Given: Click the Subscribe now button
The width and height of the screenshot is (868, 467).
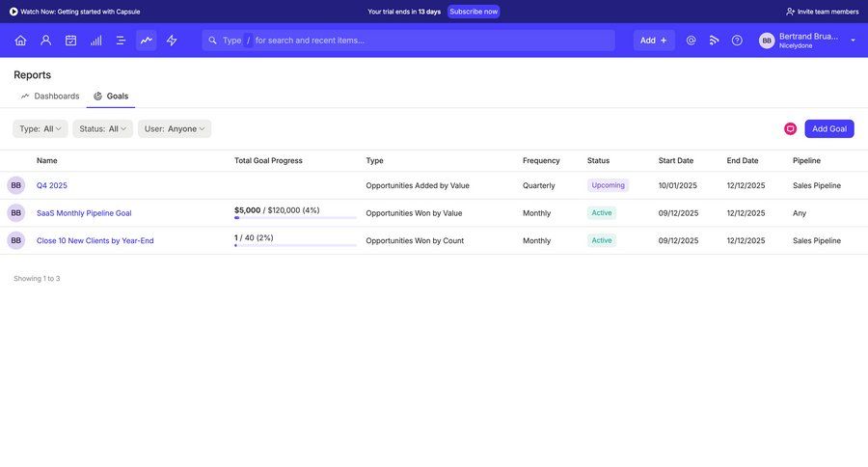Looking at the screenshot, I should (474, 12).
